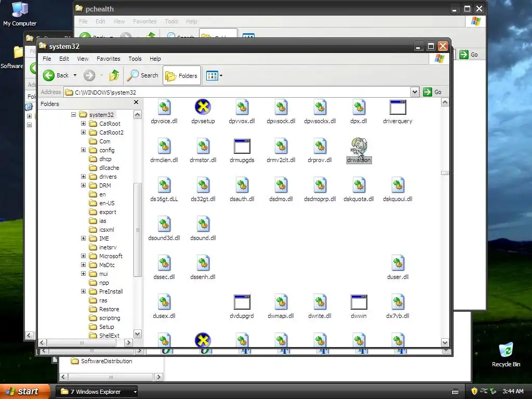Close the Folders pane
532x399 pixels.
136,102
